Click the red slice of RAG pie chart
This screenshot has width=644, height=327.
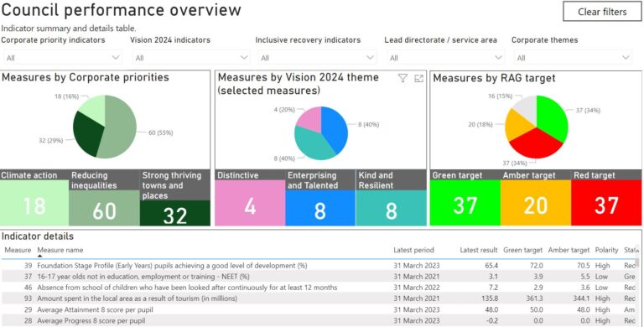pyautogui.click(x=536, y=144)
